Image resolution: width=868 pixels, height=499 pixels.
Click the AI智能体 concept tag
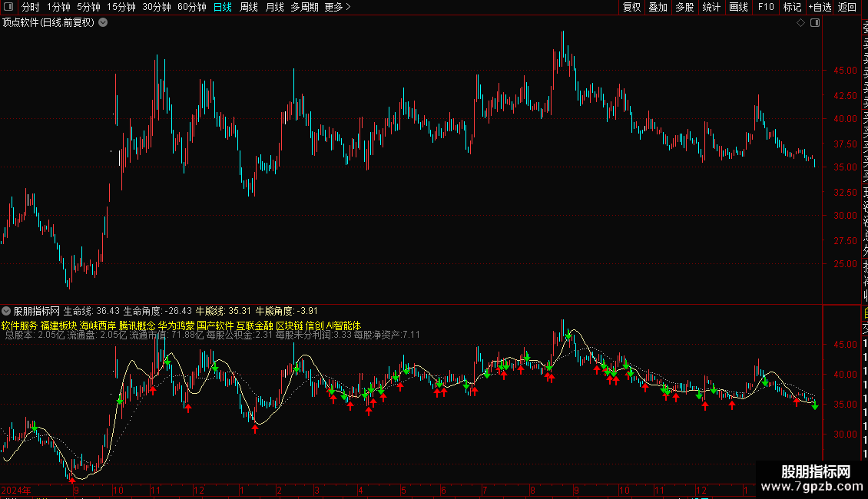click(x=344, y=326)
